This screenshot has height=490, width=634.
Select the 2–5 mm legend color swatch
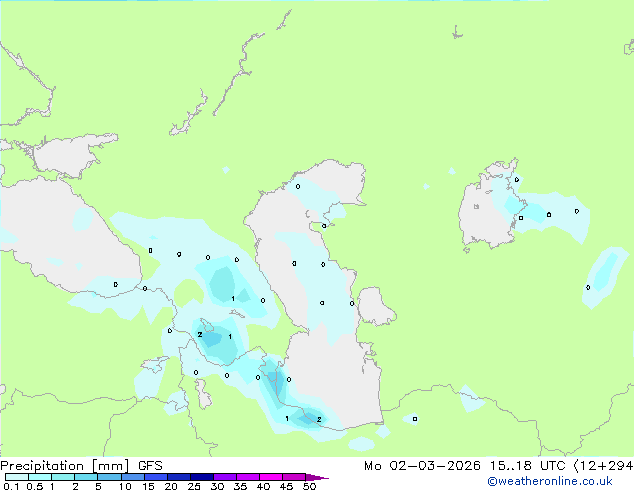pos(86,477)
